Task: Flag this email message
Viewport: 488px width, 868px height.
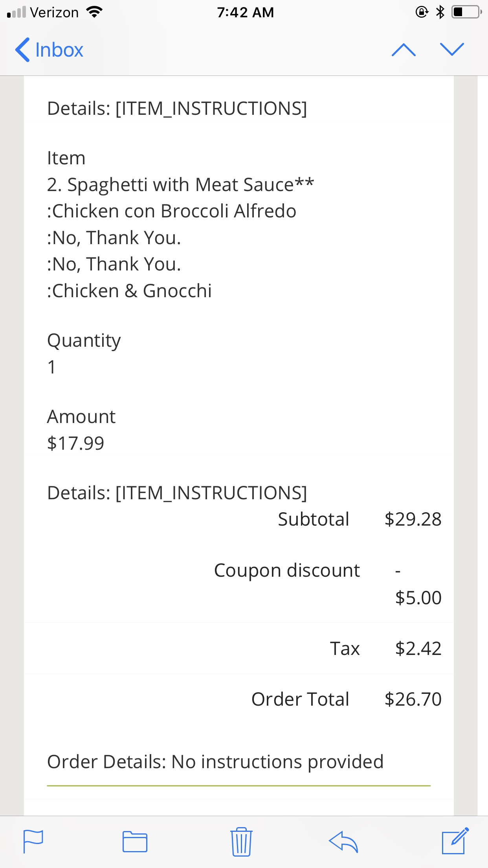Action: [x=33, y=841]
